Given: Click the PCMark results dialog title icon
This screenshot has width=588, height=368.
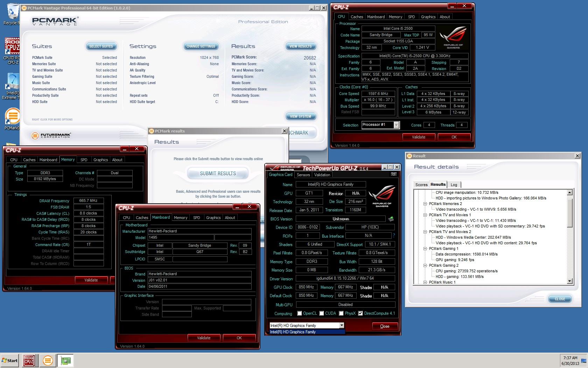Looking at the screenshot, I should tap(152, 131).
